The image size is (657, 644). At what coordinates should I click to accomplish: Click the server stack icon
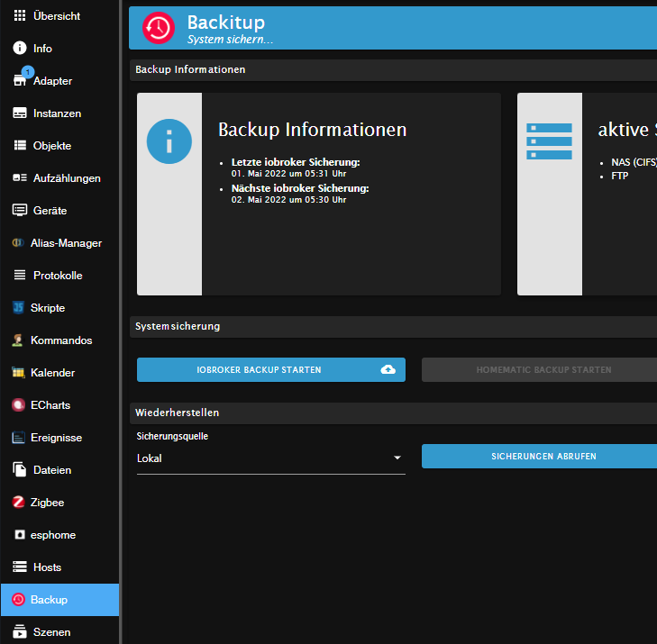click(549, 141)
